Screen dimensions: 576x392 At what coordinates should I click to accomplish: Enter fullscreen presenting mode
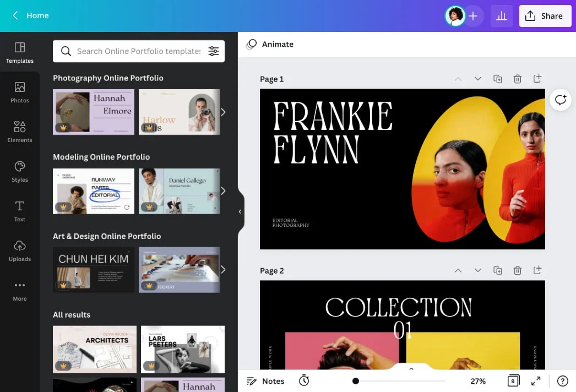pyautogui.click(x=535, y=380)
